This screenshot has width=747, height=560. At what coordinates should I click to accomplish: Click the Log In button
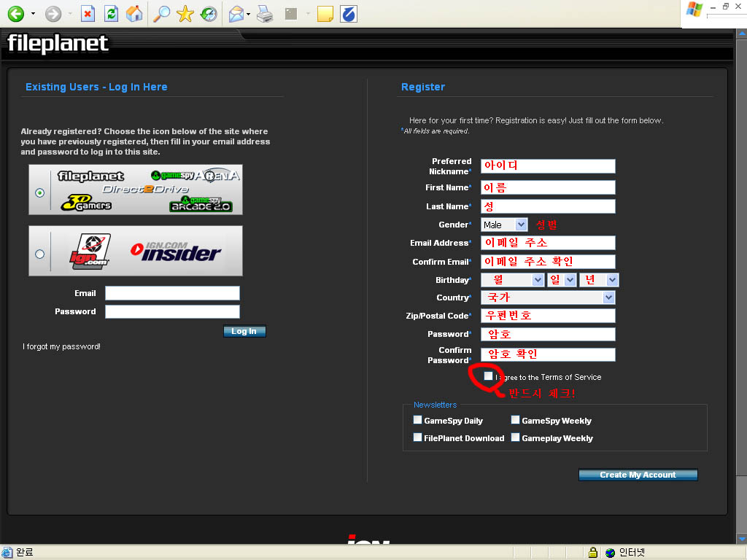click(244, 331)
